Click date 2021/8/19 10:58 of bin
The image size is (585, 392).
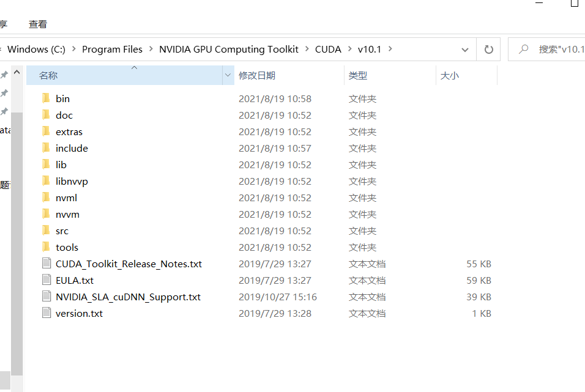click(275, 99)
